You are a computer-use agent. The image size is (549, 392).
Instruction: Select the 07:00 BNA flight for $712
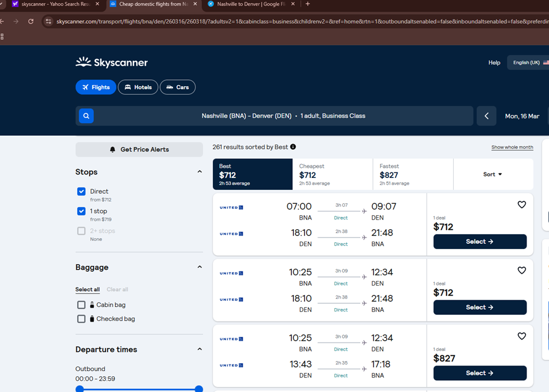point(480,242)
